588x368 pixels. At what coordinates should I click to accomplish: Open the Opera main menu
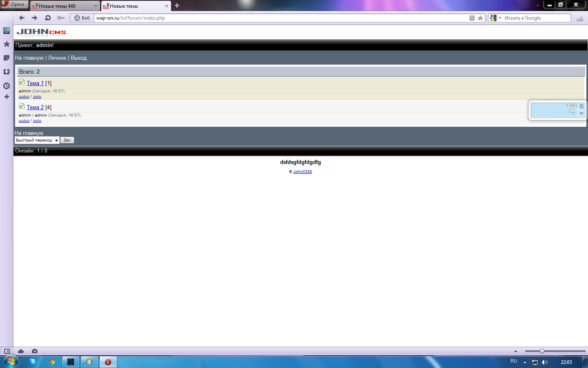(14, 4)
